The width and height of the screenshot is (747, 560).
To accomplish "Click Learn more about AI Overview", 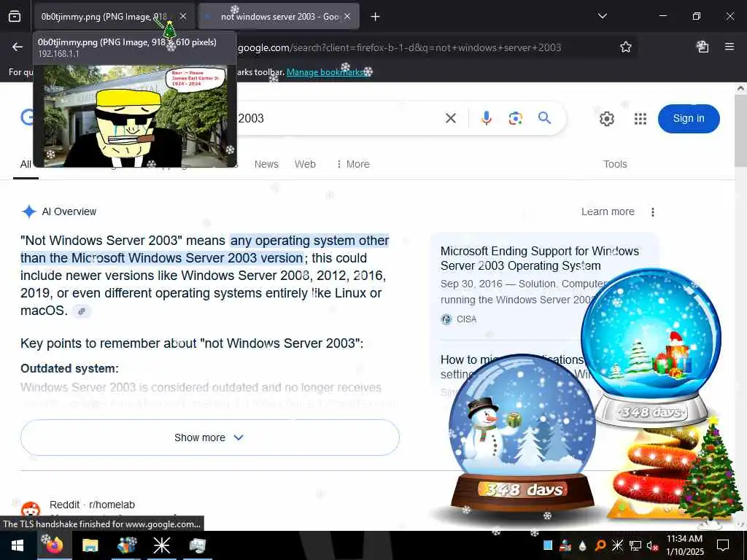I will click(608, 211).
